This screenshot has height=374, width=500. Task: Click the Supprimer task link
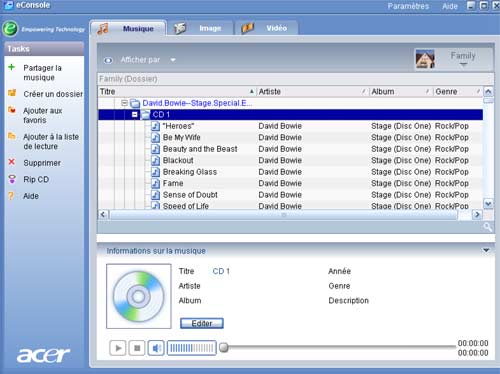pos(42,163)
